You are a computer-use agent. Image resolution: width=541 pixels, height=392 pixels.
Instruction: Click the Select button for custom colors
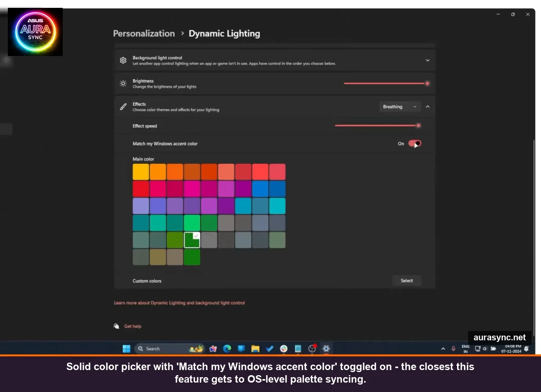pos(407,280)
